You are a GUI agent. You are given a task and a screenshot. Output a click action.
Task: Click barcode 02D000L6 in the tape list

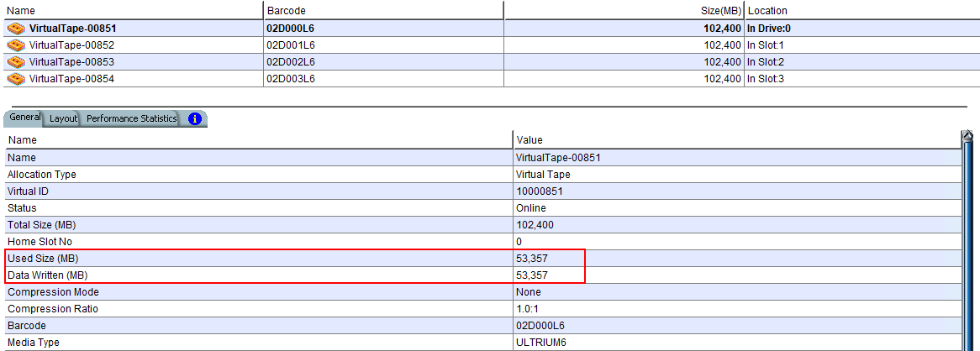coord(291,28)
